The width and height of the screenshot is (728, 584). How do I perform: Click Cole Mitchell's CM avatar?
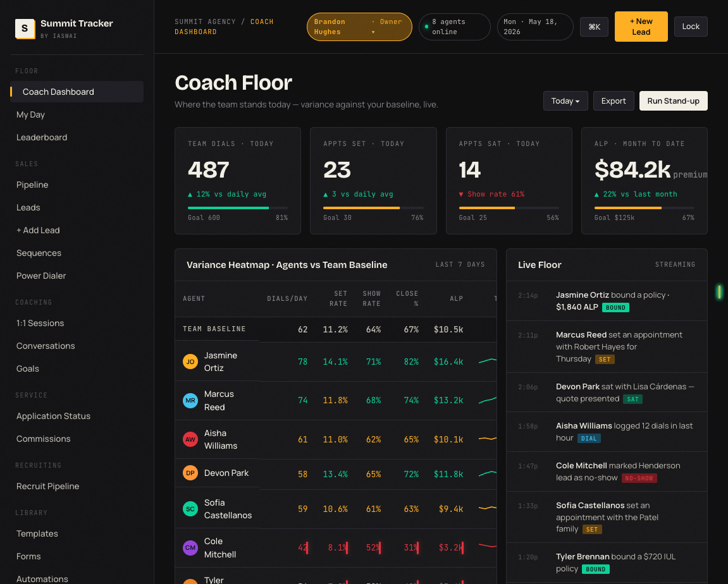(x=190, y=548)
